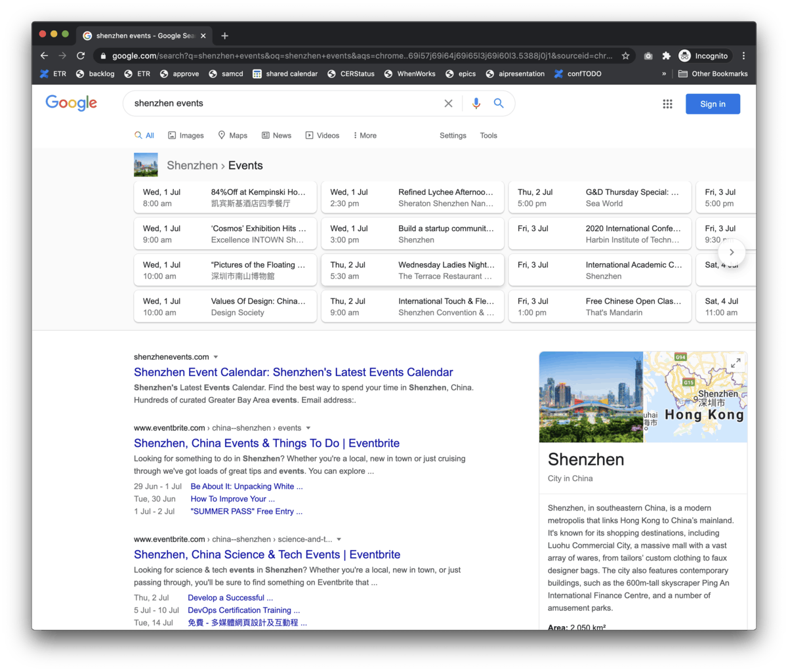This screenshot has width=788, height=672.
Task: Select the All results tab
Action: (x=144, y=135)
